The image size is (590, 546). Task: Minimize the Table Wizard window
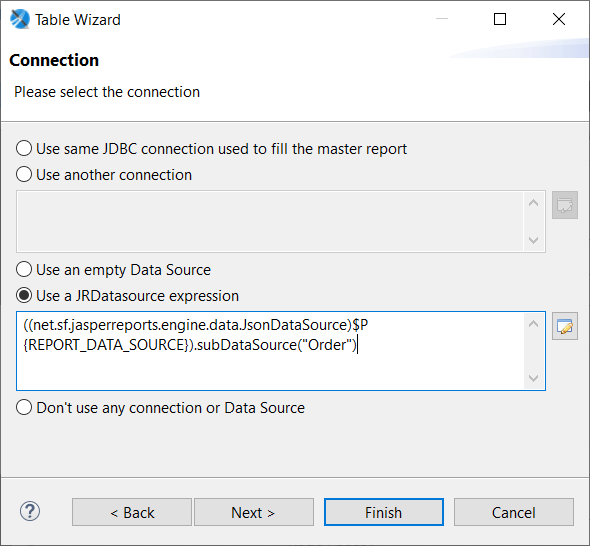(442, 18)
